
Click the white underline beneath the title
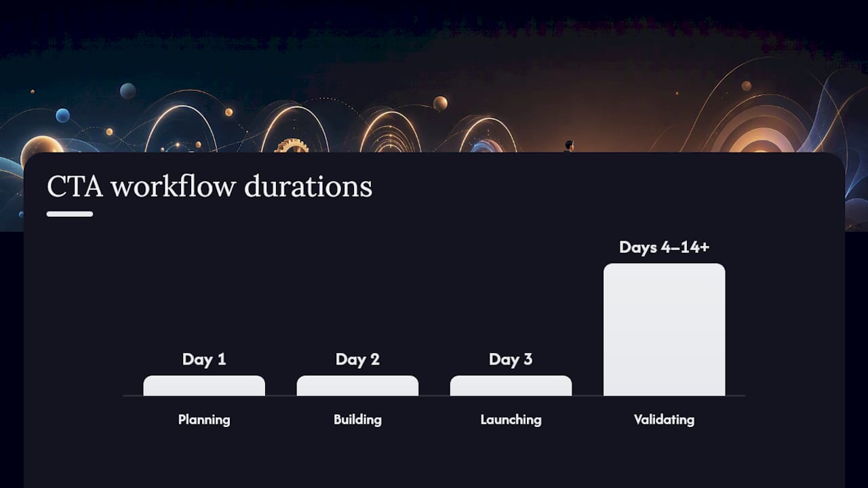pyautogui.click(x=70, y=214)
